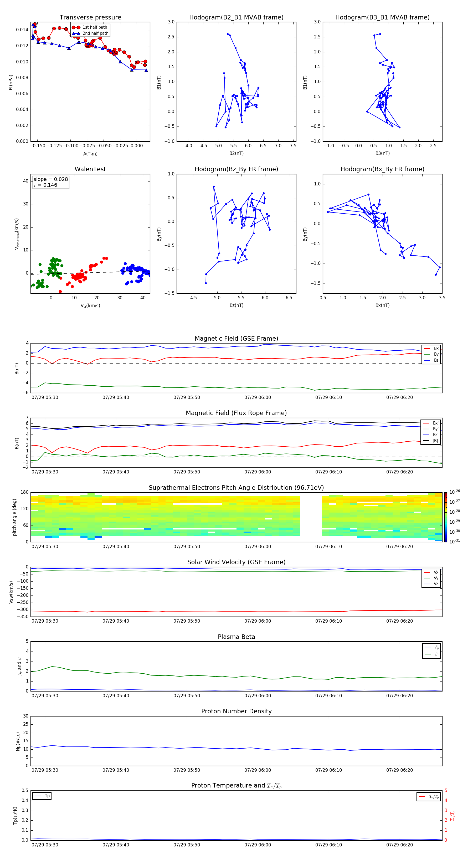Click the 'Solar Wind Velocity (GSE Frame)' title
Image resolution: width=473 pixels, height=868 pixels.
pyautogui.click(x=236, y=562)
